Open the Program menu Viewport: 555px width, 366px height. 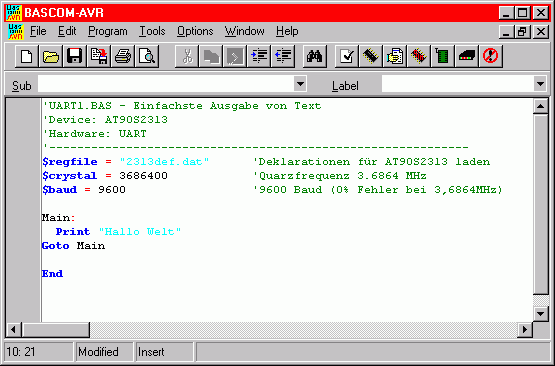pyautogui.click(x=108, y=32)
